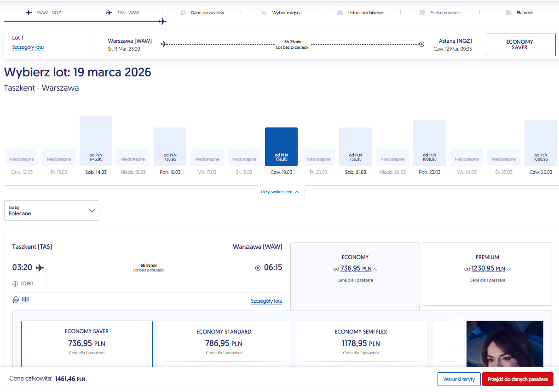Pick the Pon. 16.03 price bar

point(170,147)
